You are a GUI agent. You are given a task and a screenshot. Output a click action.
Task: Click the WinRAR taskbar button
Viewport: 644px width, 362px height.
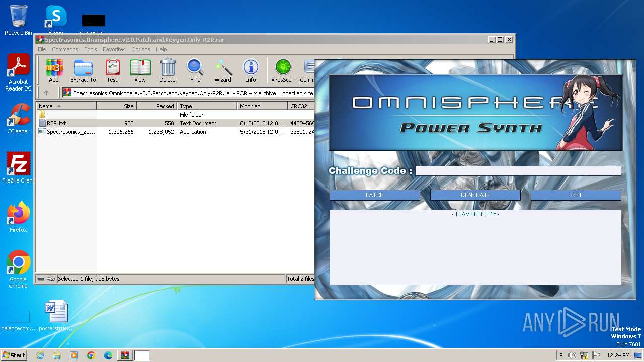pos(125,355)
